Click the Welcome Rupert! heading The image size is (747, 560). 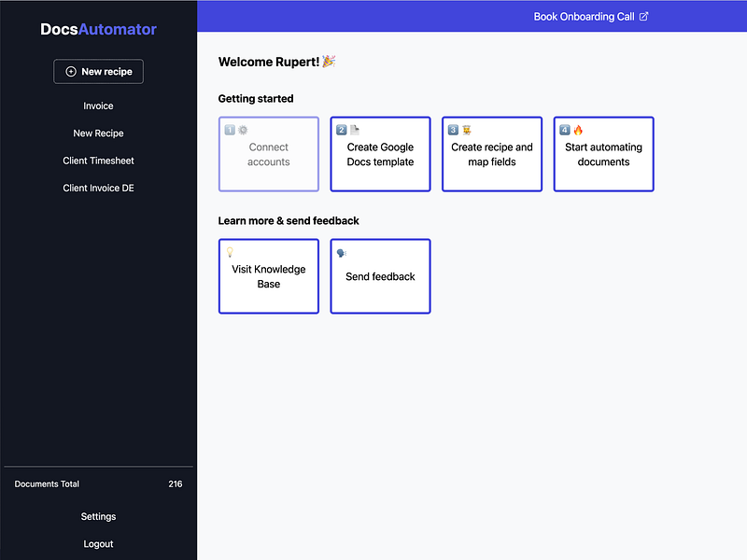(276, 62)
